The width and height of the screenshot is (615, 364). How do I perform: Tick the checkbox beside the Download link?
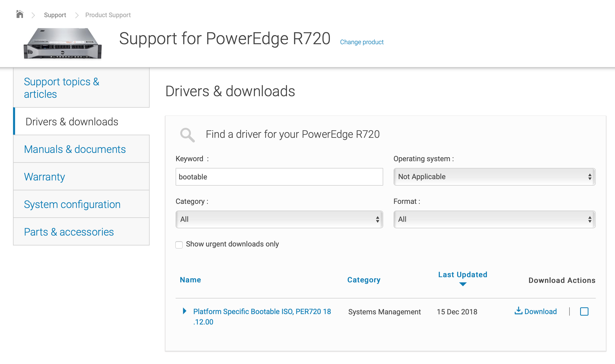click(x=584, y=311)
